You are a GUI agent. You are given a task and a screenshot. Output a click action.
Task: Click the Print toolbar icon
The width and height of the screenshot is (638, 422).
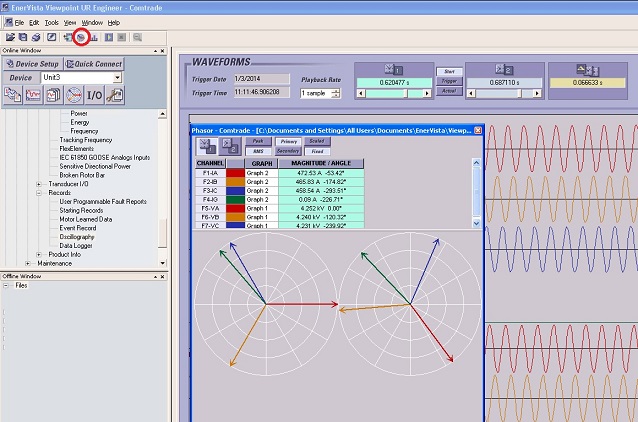coord(36,37)
